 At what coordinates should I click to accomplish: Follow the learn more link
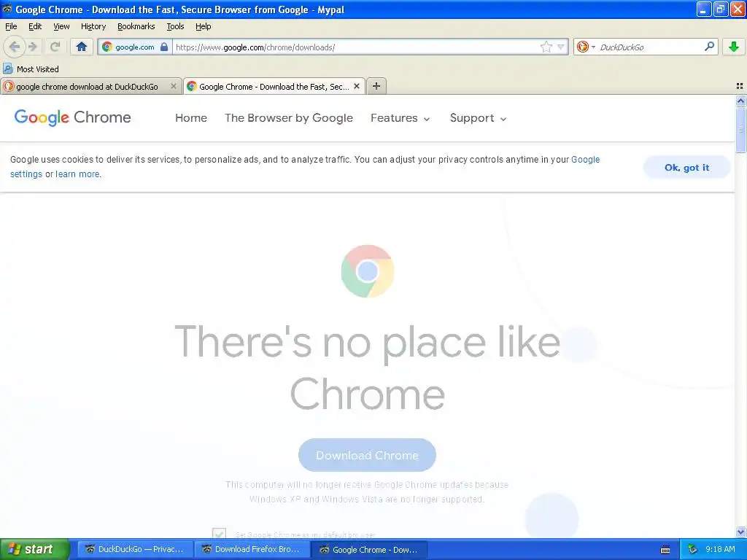[77, 174]
